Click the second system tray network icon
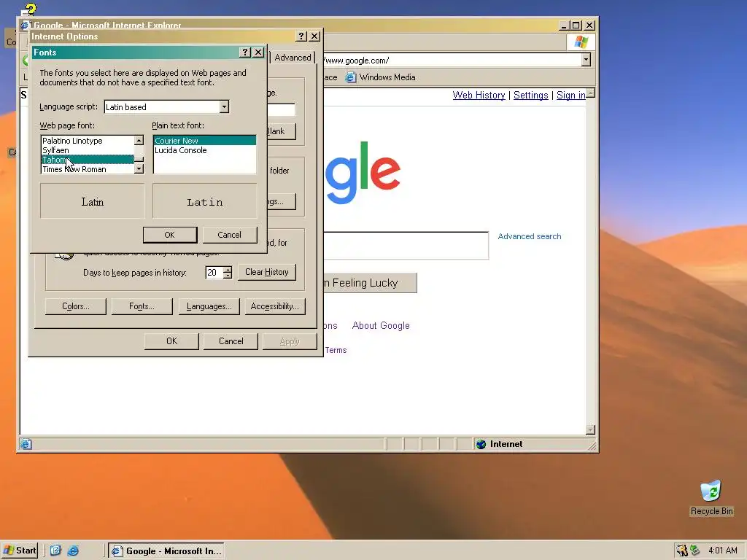 (695, 551)
